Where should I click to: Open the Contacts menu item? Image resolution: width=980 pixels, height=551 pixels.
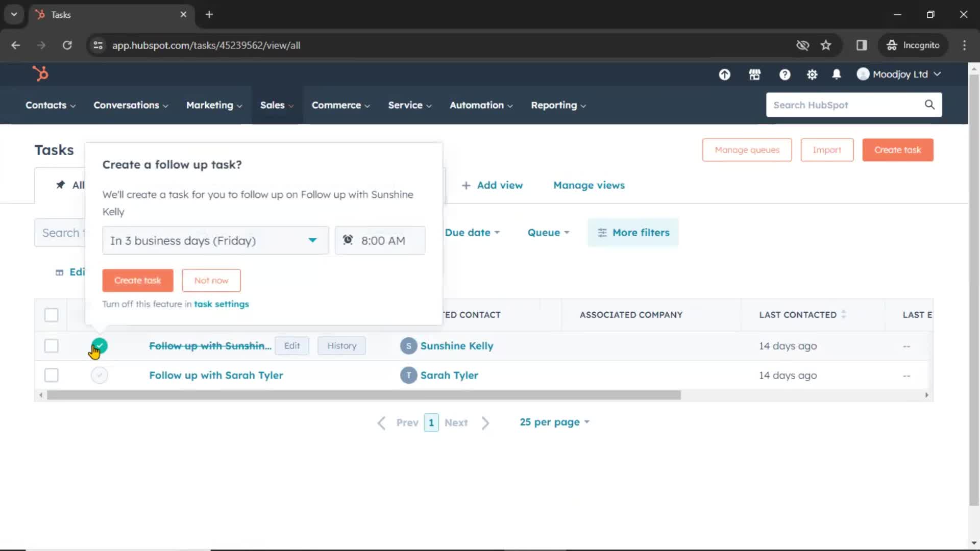pos(46,105)
